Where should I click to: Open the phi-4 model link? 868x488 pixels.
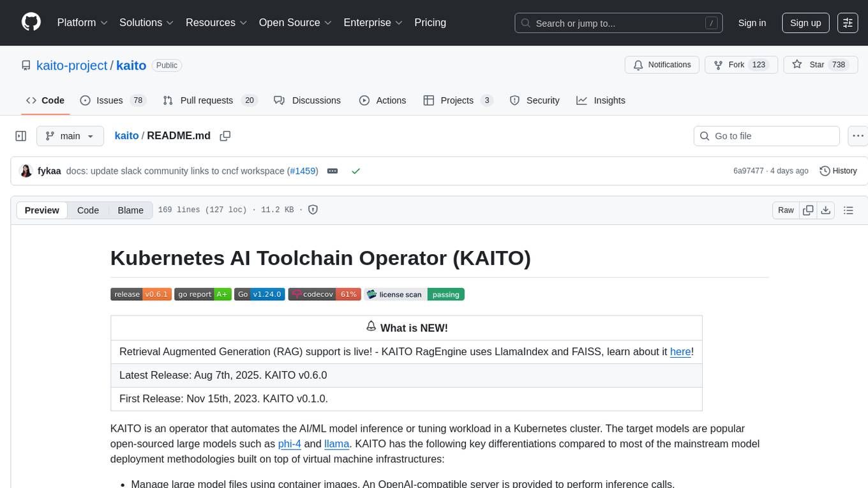[290, 444]
